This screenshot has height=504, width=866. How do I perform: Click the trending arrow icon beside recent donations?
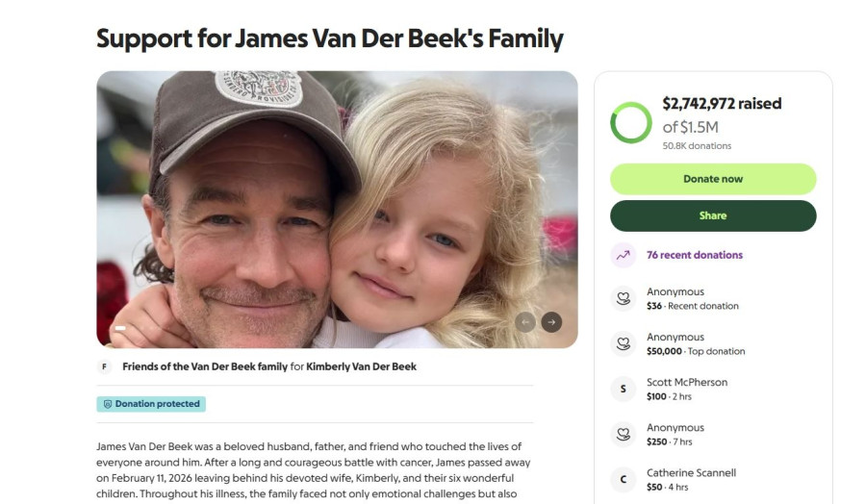[x=623, y=255]
